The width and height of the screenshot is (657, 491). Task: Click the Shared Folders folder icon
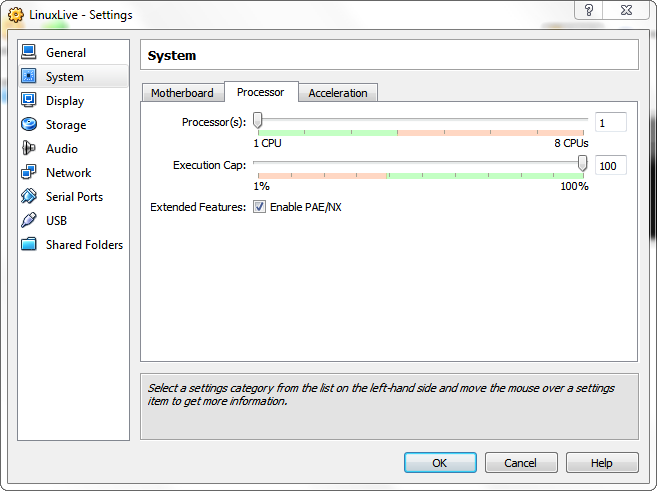tap(29, 244)
